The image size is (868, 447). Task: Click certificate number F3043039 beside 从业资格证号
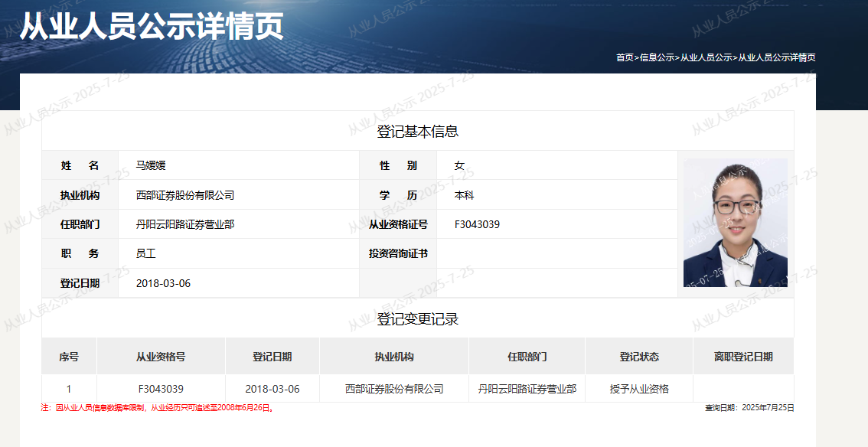pyautogui.click(x=477, y=224)
